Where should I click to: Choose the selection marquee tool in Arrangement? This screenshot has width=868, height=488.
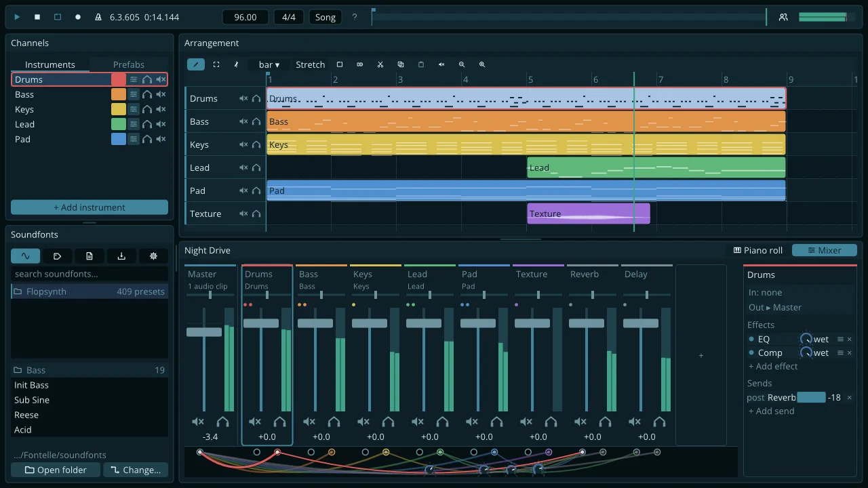[x=216, y=64]
